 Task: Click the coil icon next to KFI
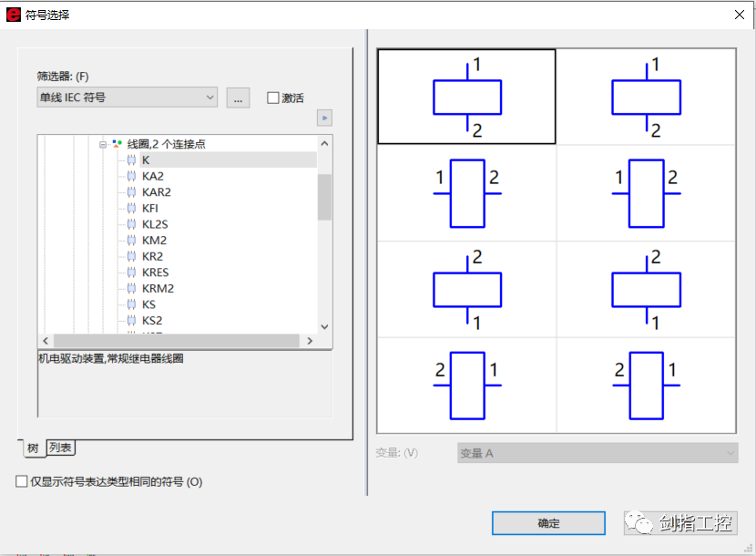tap(130, 208)
